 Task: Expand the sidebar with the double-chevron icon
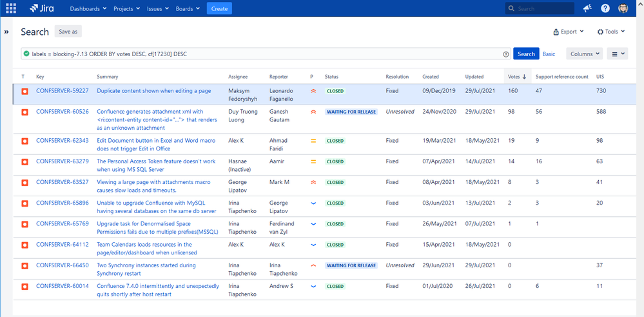(6, 32)
